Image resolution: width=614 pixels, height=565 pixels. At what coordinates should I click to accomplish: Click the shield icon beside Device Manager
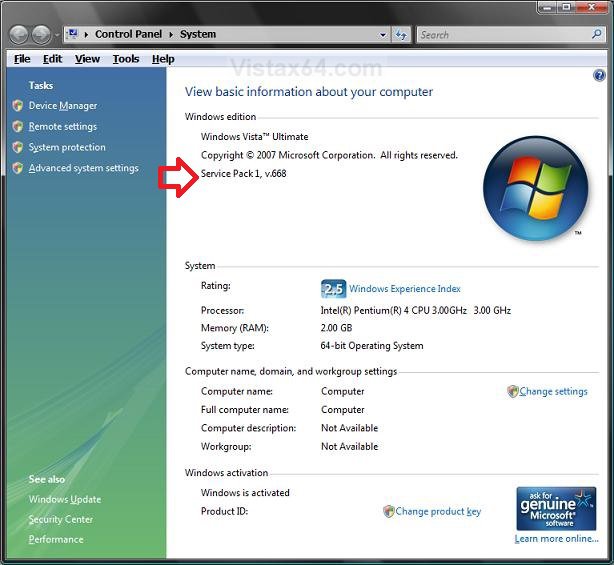(18, 105)
